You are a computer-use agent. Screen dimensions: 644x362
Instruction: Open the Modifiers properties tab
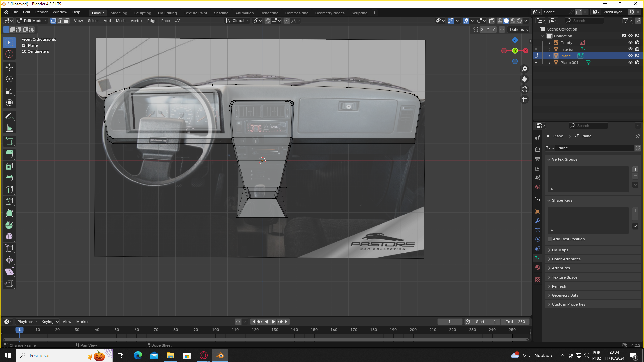pos(538,221)
